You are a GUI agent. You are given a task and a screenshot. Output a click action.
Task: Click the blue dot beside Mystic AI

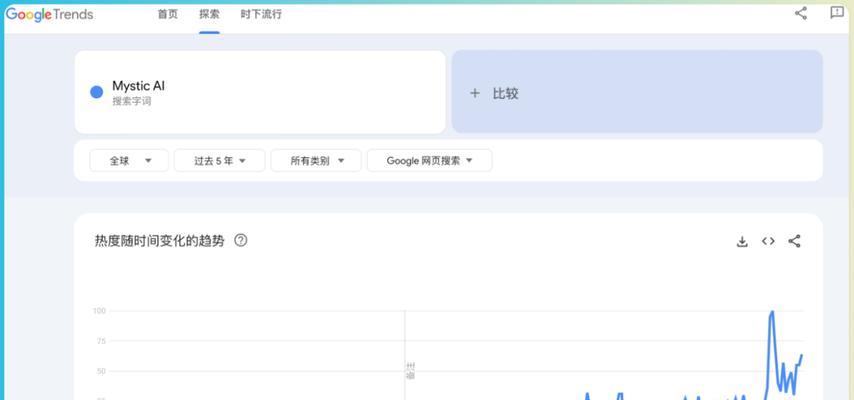point(96,92)
